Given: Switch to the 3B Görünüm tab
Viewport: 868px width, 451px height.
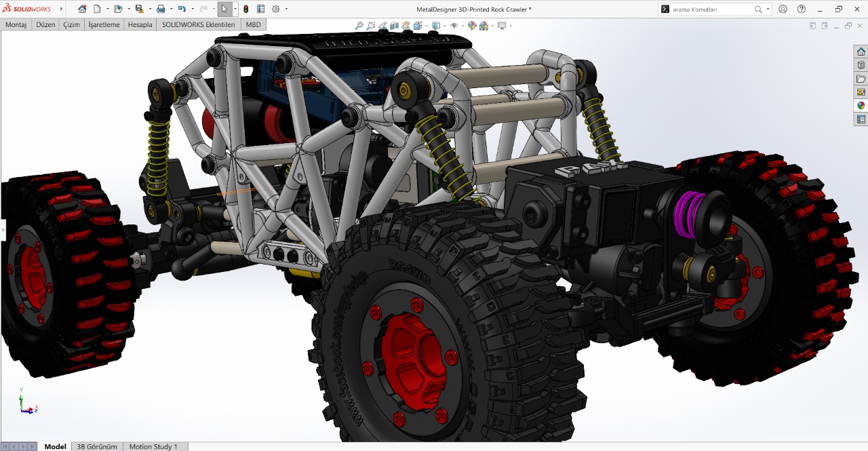Looking at the screenshot, I should 97,446.
